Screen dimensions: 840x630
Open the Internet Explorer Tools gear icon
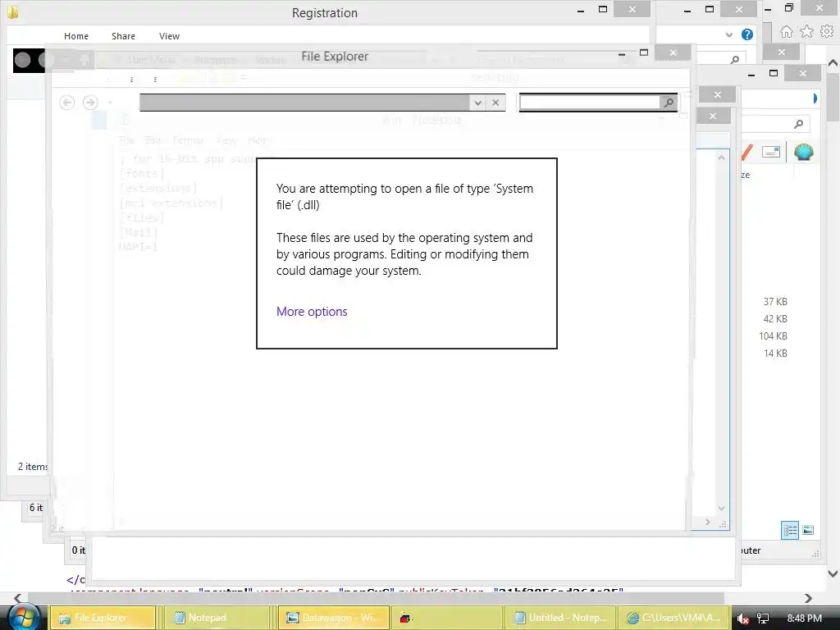click(x=827, y=32)
